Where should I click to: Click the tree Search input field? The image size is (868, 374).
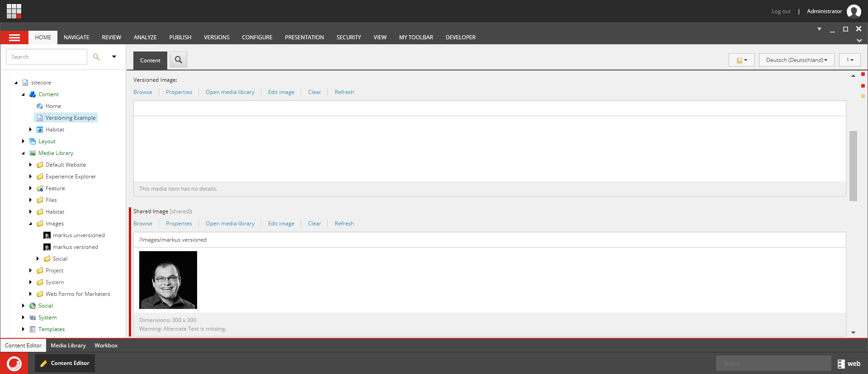pos(47,57)
